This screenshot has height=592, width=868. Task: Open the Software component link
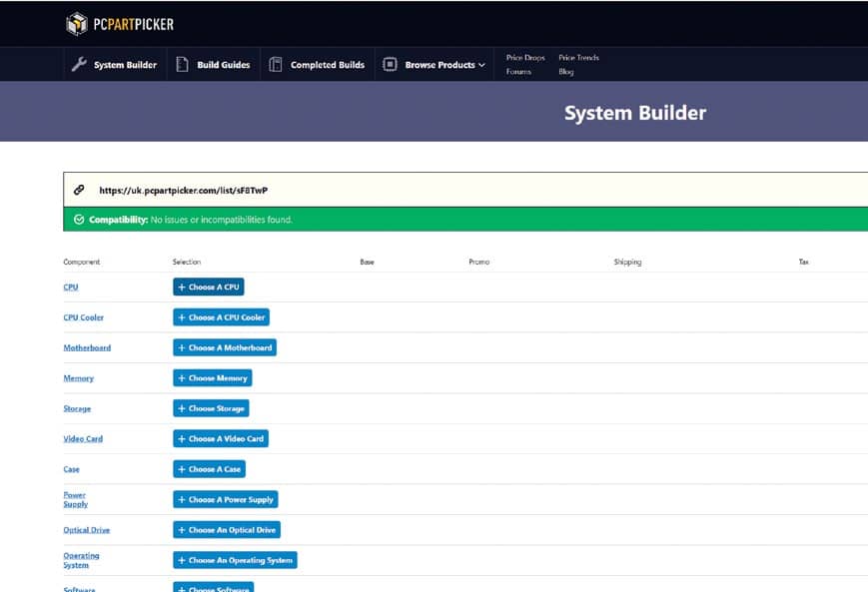pyautogui.click(x=79, y=589)
